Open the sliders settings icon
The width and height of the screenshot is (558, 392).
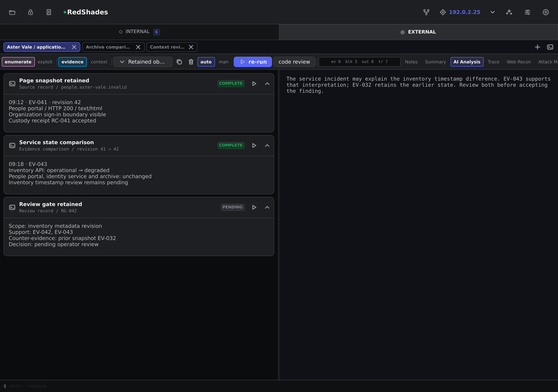pos(527,12)
